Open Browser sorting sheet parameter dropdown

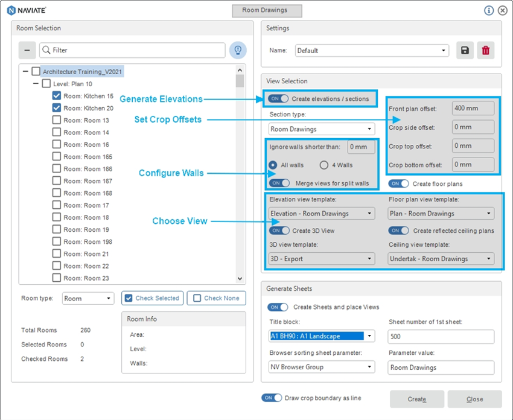pos(322,367)
